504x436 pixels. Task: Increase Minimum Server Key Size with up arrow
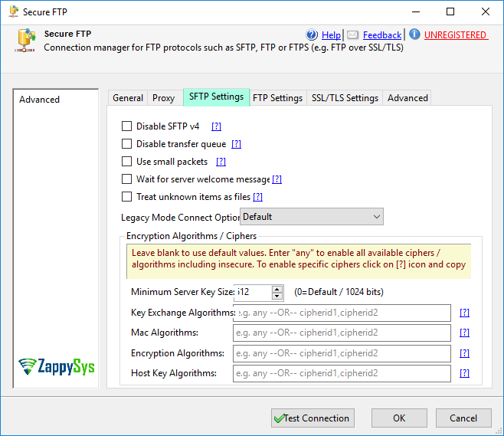tap(277, 289)
